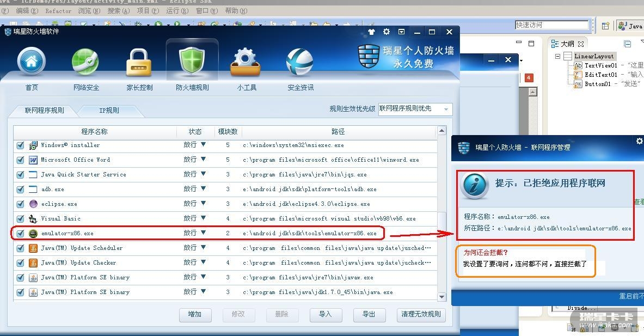Open the Eclipse 运行(R) menu
644x336 pixels.
coord(177,11)
